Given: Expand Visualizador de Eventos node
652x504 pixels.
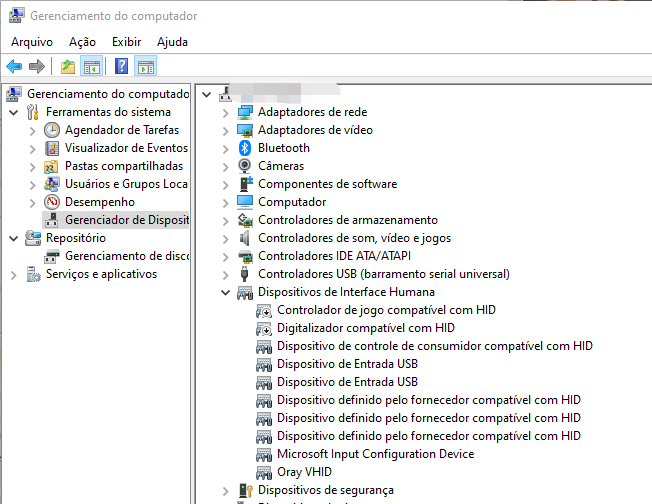Looking at the screenshot, I should point(32,149).
